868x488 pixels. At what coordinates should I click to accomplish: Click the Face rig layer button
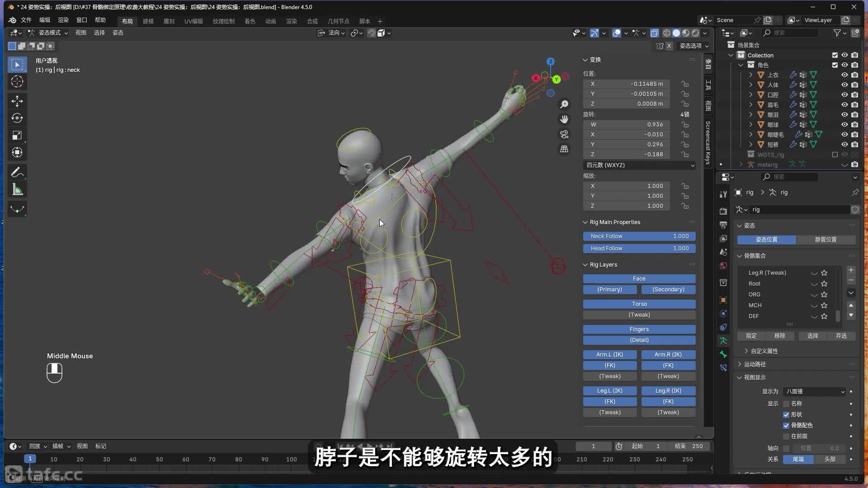tap(639, 279)
